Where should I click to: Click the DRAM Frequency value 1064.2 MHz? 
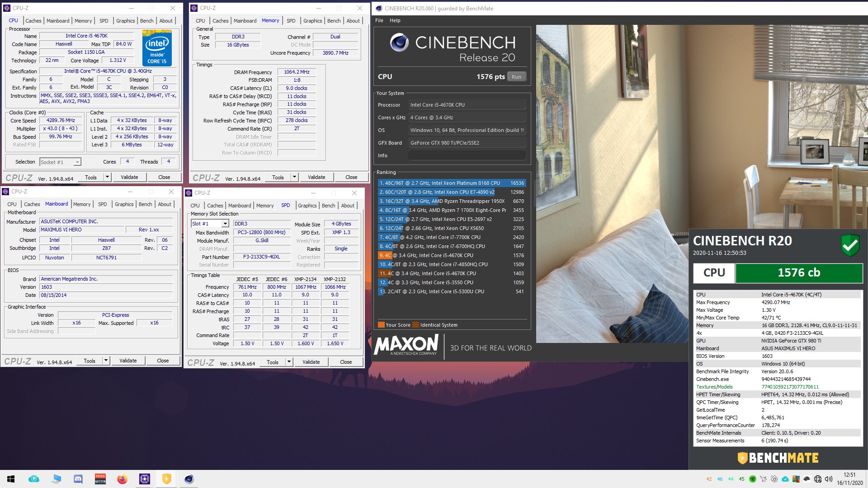297,72
